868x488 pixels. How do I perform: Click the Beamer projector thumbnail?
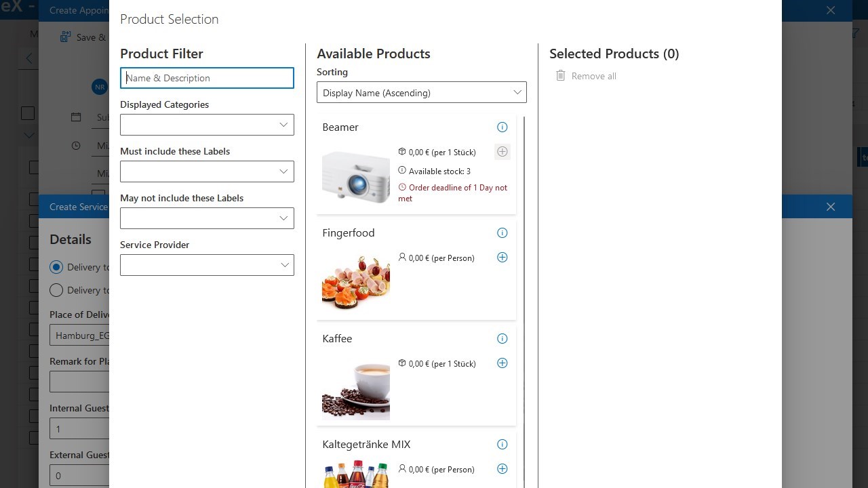click(x=356, y=178)
